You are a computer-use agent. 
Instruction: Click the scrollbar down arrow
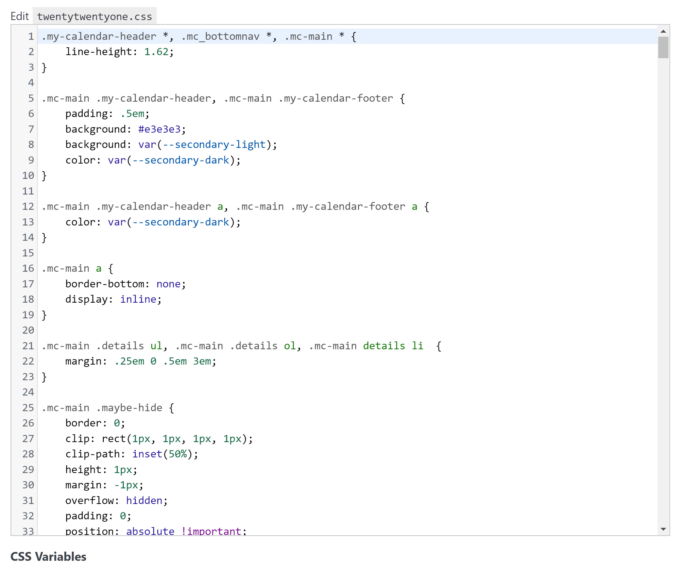click(x=663, y=529)
